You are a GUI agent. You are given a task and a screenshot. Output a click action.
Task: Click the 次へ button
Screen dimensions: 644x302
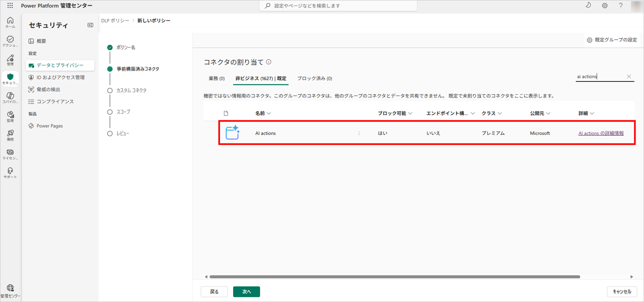coord(246,291)
